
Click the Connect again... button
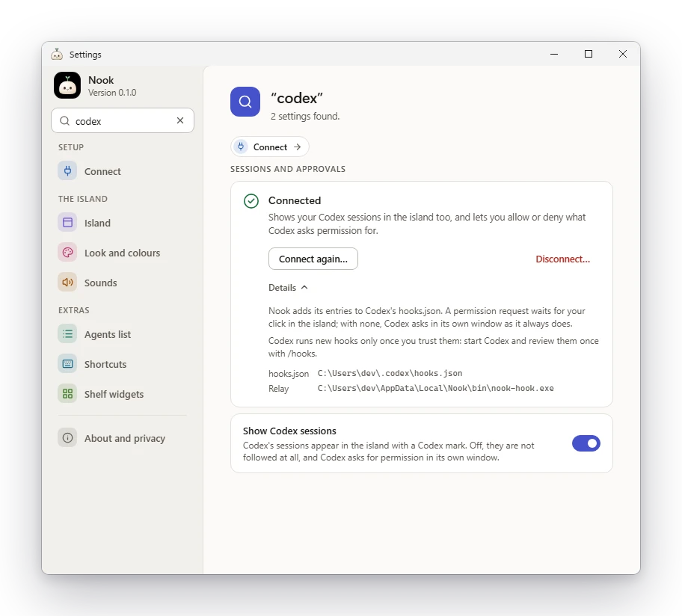[313, 259]
